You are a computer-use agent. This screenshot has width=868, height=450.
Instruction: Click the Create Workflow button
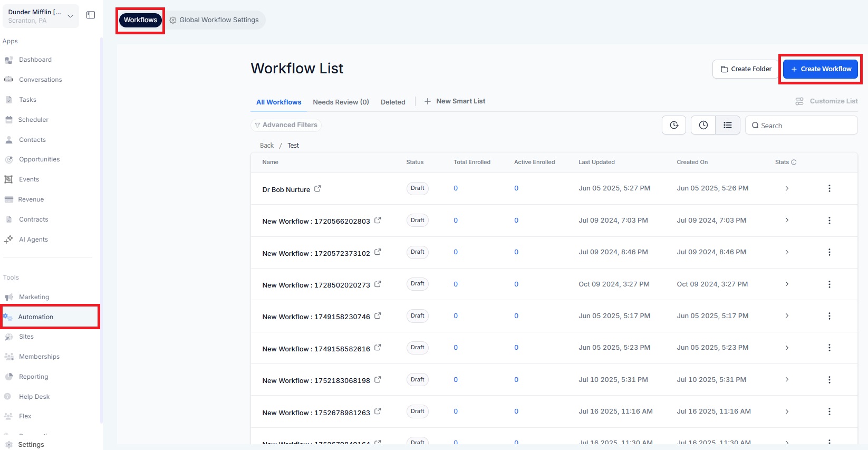pos(820,69)
